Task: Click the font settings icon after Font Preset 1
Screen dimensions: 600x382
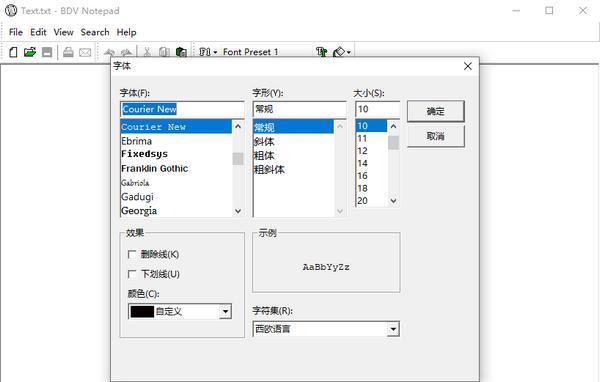Action: [321, 52]
